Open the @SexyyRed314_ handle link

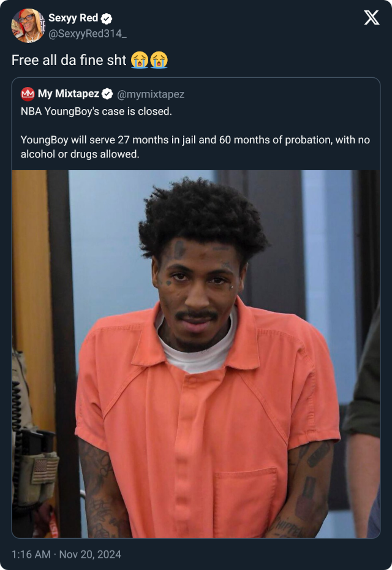click(88, 34)
